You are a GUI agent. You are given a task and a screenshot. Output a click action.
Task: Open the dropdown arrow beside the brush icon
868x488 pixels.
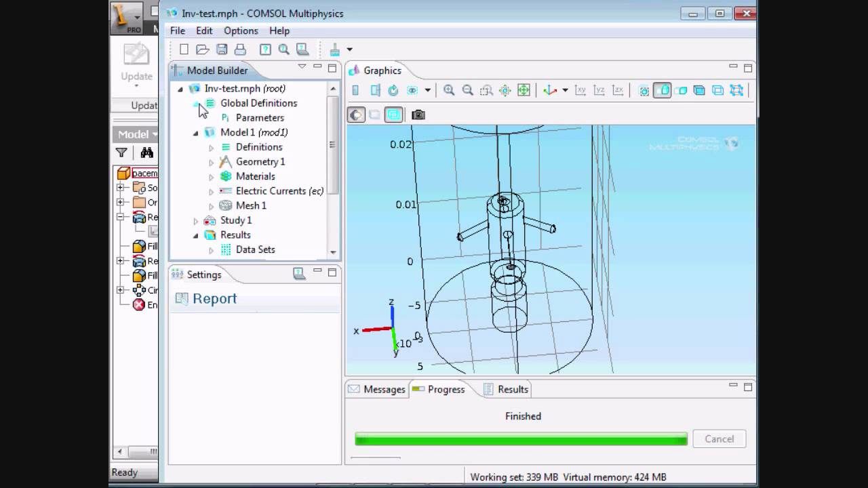[x=350, y=49]
